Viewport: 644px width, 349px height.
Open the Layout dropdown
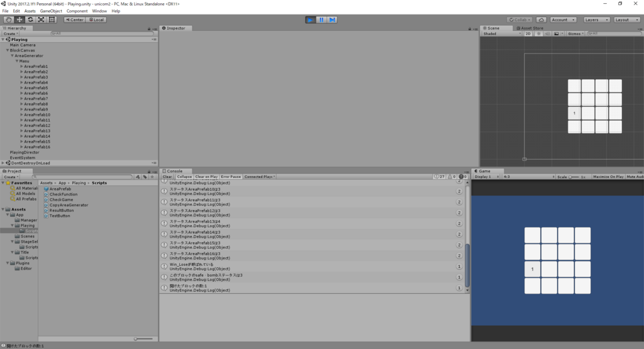click(x=627, y=19)
